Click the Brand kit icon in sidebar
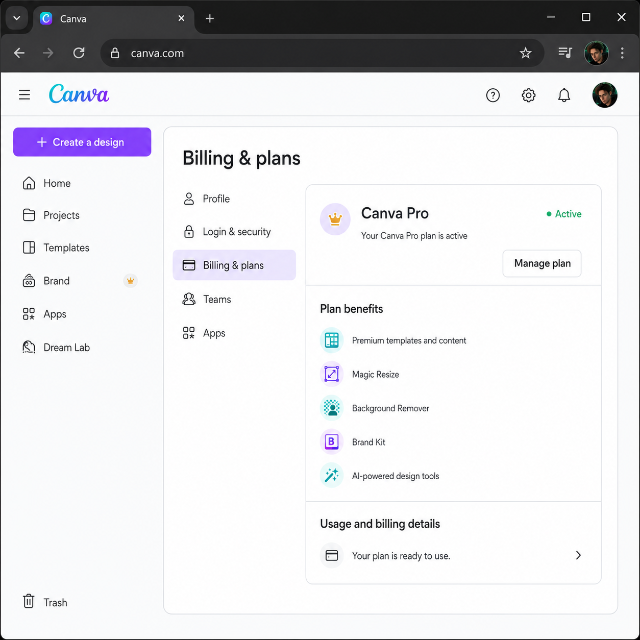Image resolution: width=640 pixels, height=640 pixels. point(29,281)
